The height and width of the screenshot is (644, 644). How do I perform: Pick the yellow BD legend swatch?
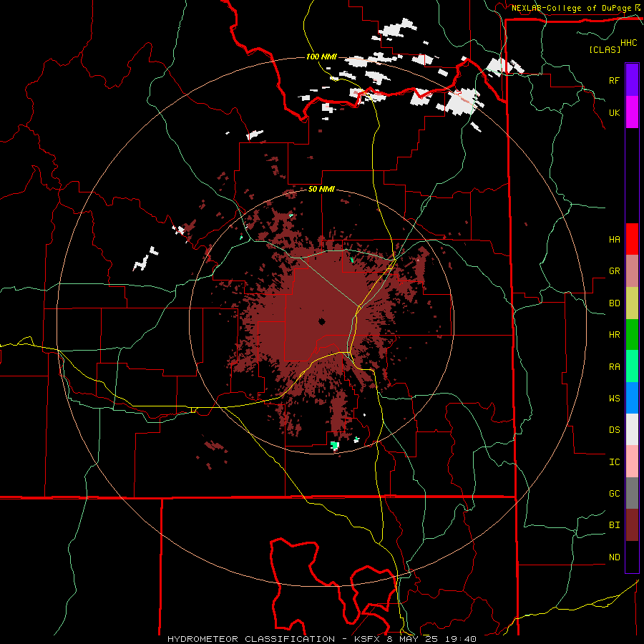coord(632,303)
